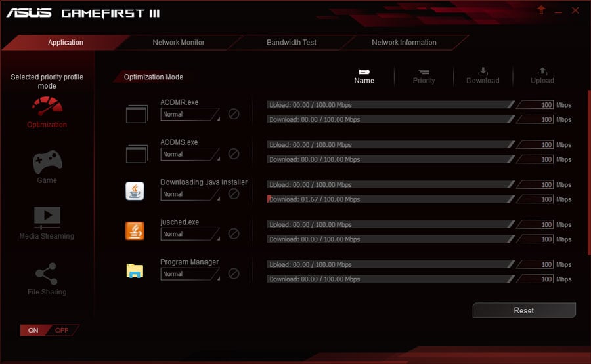The image size is (591, 364).
Task: Select the Program Manager name text
Action: tap(189, 262)
